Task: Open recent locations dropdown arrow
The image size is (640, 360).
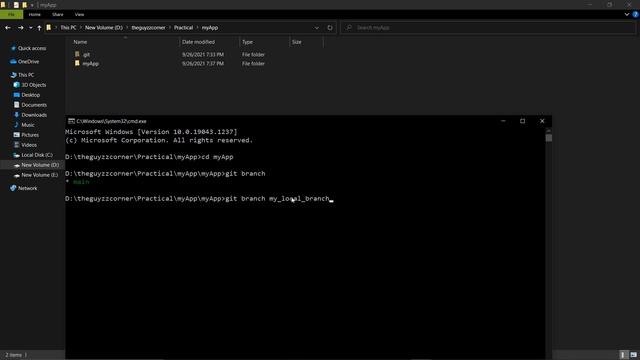Action: pyautogui.click(x=31, y=28)
